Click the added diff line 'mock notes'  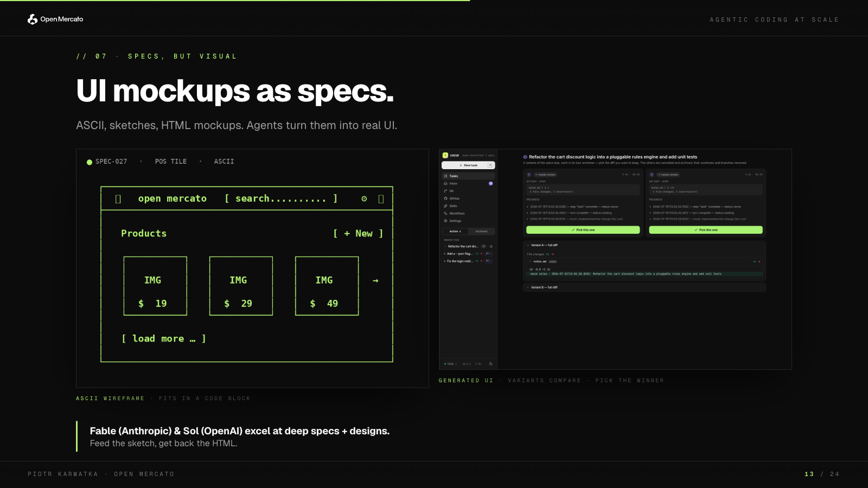point(644,274)
